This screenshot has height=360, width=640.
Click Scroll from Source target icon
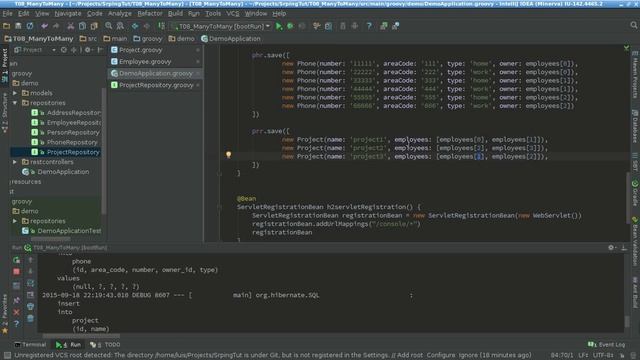click(64, 50)
